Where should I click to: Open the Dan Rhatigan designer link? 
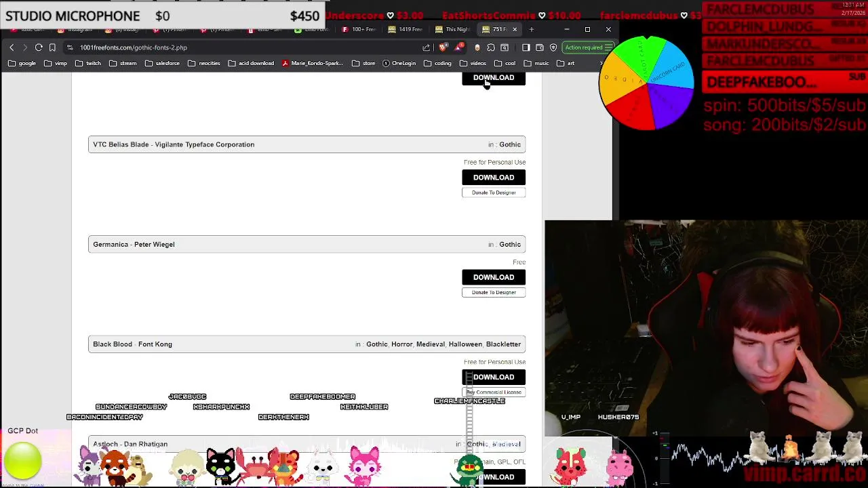click(x=145, y=444)
